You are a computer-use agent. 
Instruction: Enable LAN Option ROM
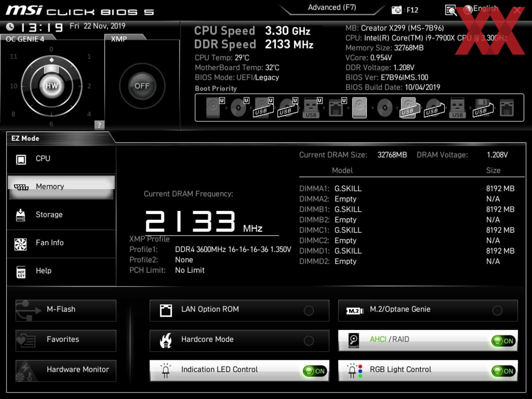[239, 310]
